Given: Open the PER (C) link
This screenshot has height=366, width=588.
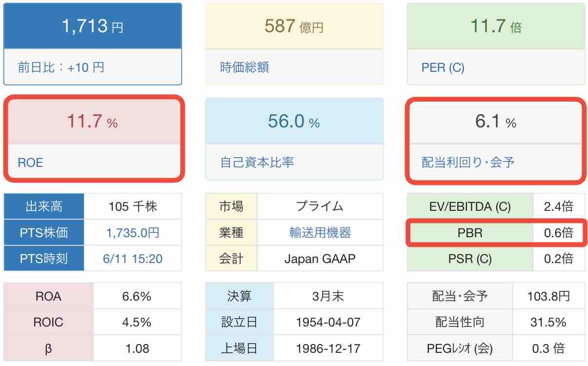Looking at the screenshot, I should [x=443, y=67].
